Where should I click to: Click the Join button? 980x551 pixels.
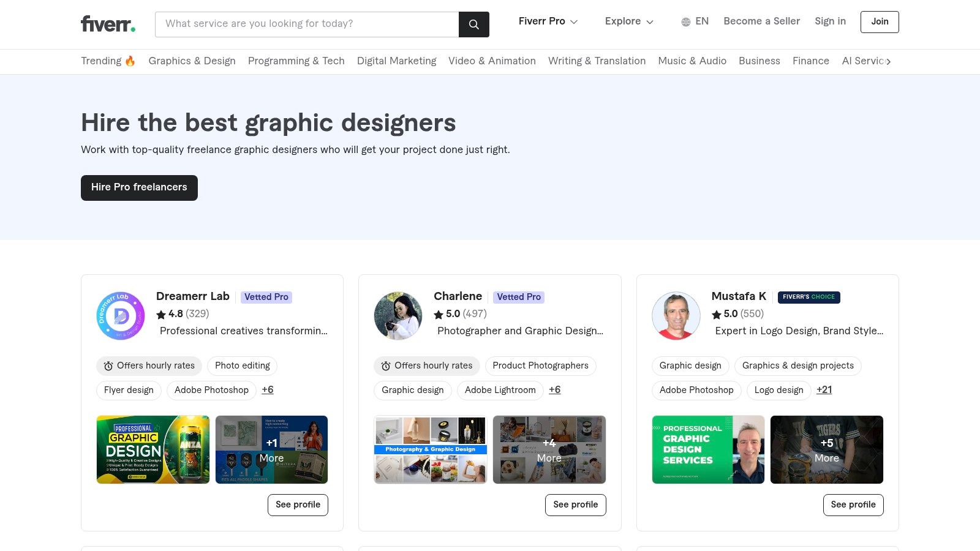(880, 22)
